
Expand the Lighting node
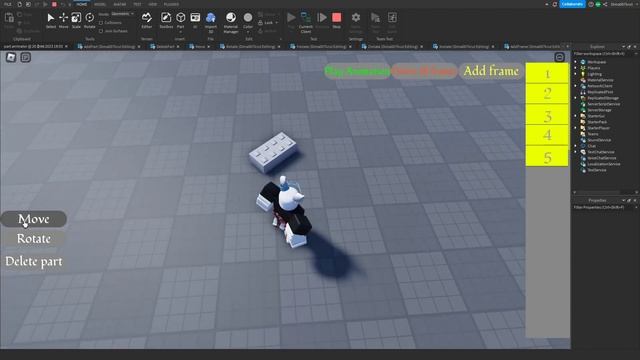576,74
